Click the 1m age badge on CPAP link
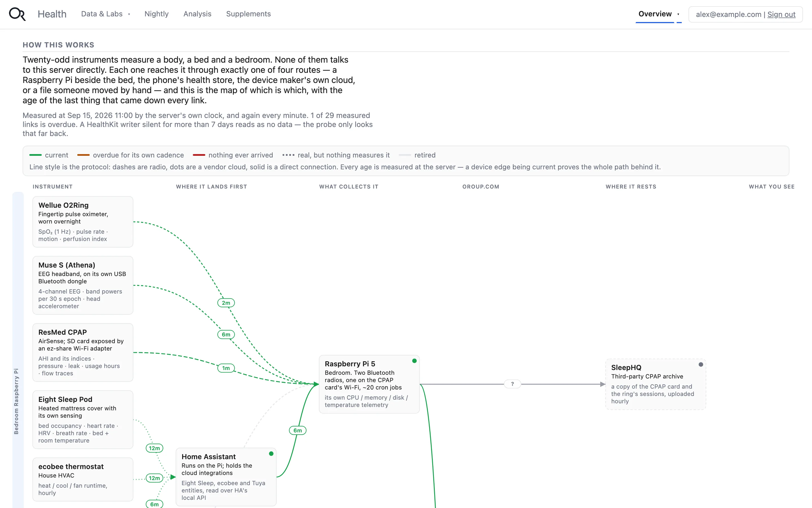The width and height of the screenshot is (812, 508). [226, 368]
